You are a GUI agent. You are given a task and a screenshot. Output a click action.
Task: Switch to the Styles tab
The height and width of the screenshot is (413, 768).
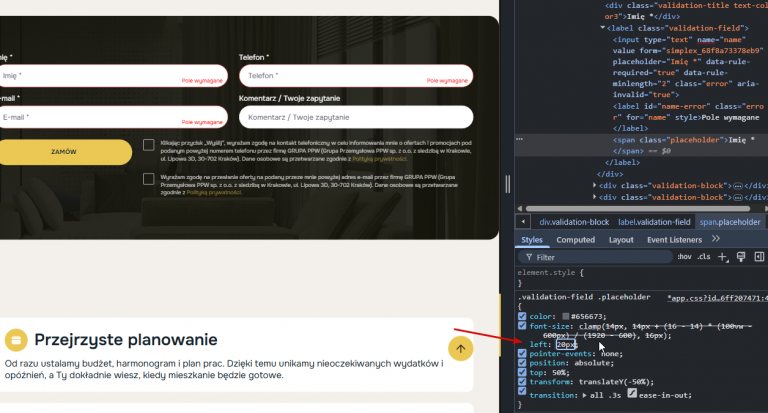pyautogui.click(x=531, y=240)
